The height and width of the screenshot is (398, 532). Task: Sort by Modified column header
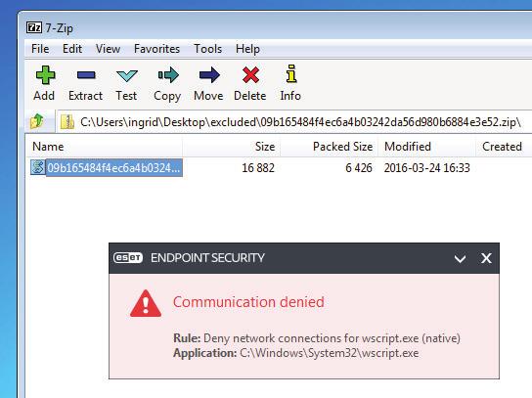pyautogui.click(x=426, y=147)
